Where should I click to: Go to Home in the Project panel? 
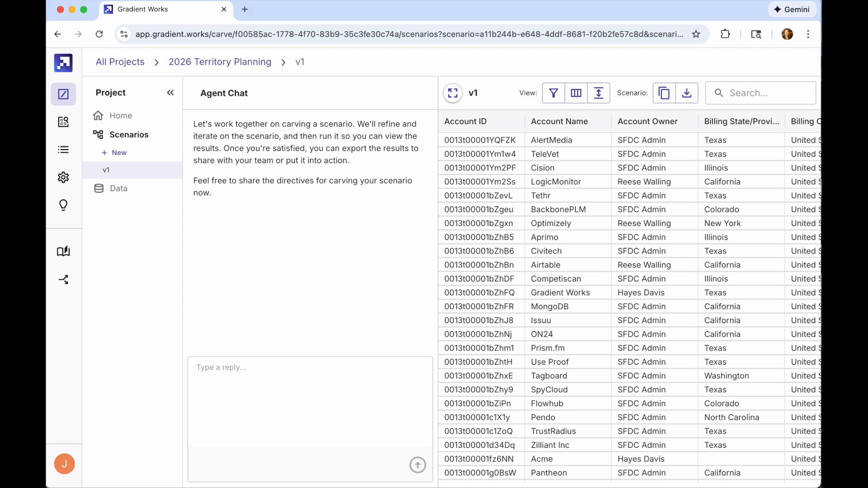pyautogui.click(x=121, y=116)
